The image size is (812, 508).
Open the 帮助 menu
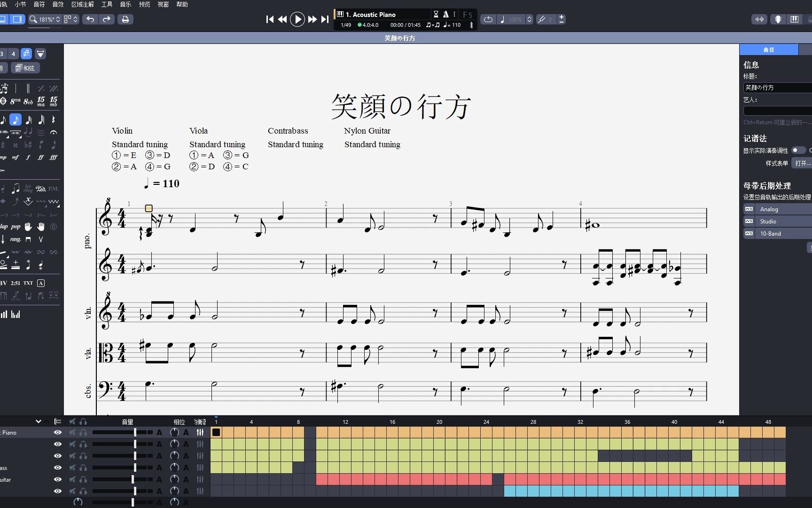tap(182, 4)
